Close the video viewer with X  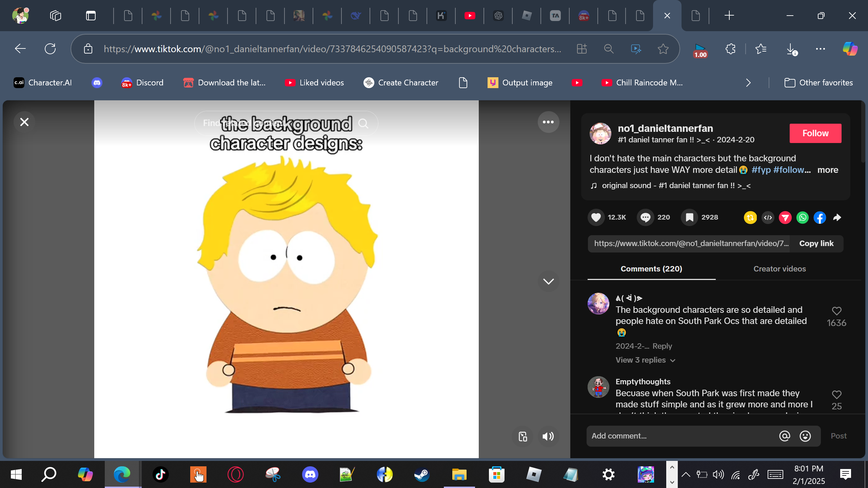24,122
